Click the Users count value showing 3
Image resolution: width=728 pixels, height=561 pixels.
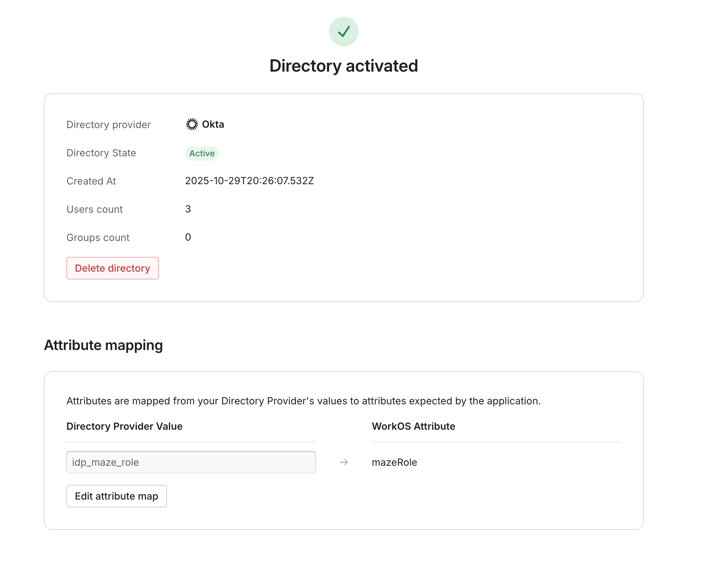coord(187,209)
